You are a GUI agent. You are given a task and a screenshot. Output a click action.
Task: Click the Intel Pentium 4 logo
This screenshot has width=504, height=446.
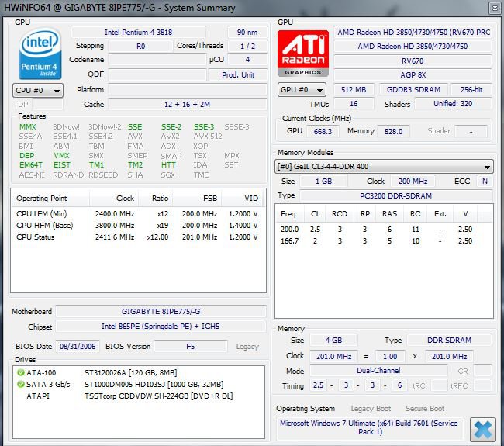click(x=40, y=54)
